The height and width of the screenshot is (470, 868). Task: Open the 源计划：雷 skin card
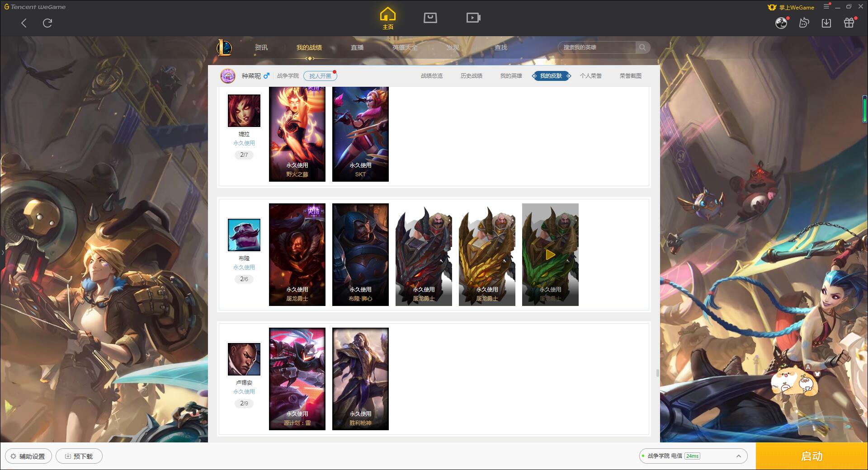point(297,379)
